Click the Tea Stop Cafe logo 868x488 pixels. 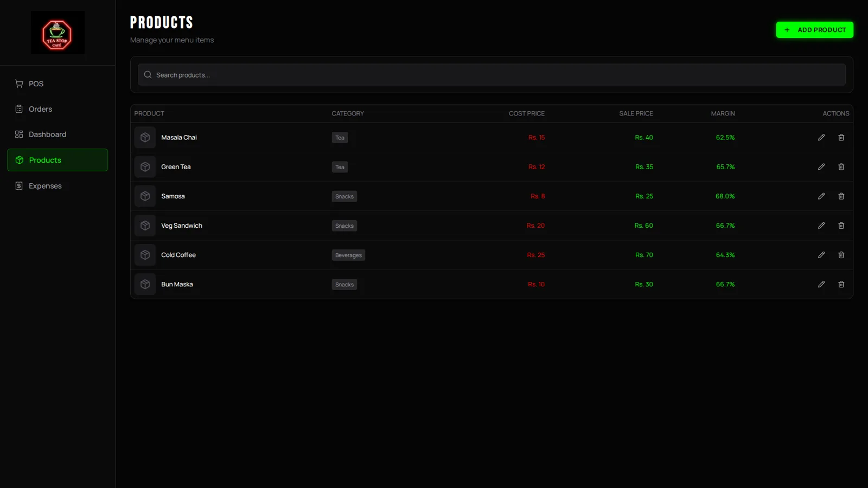(58, 33)
